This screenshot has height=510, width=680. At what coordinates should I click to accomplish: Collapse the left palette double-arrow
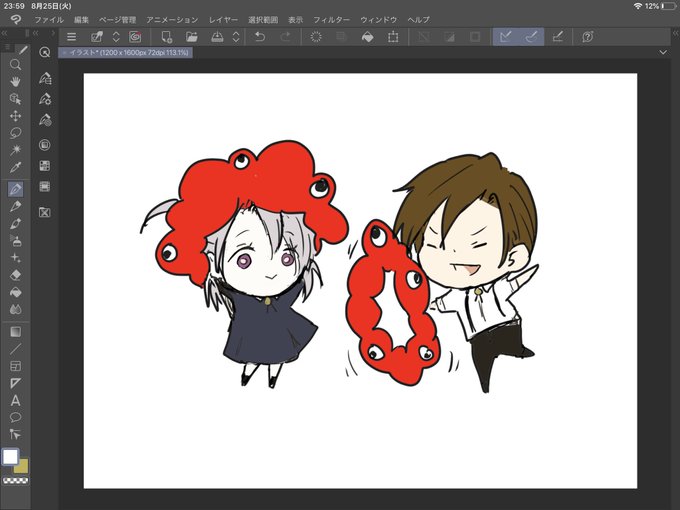(x=4, y=33)
